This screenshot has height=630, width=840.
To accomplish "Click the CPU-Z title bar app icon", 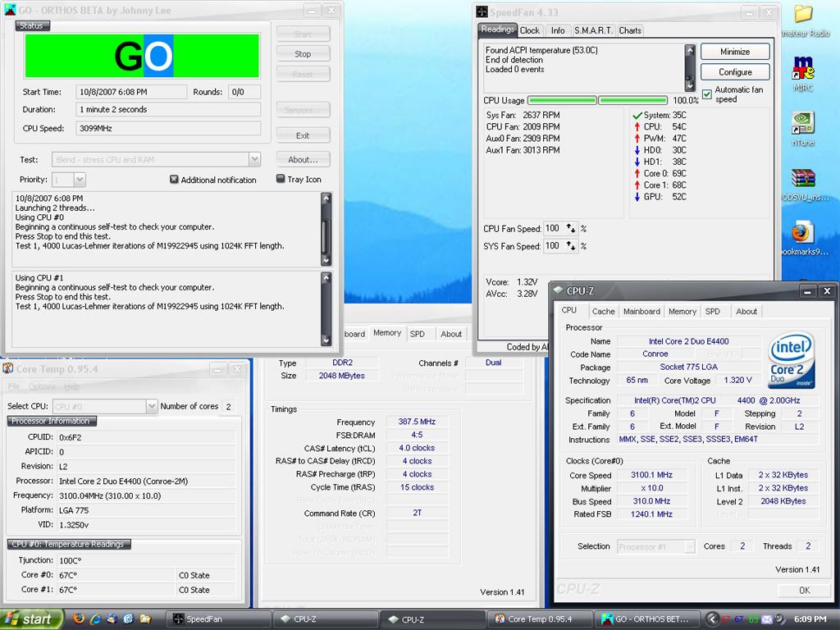I will pos(559,290).
